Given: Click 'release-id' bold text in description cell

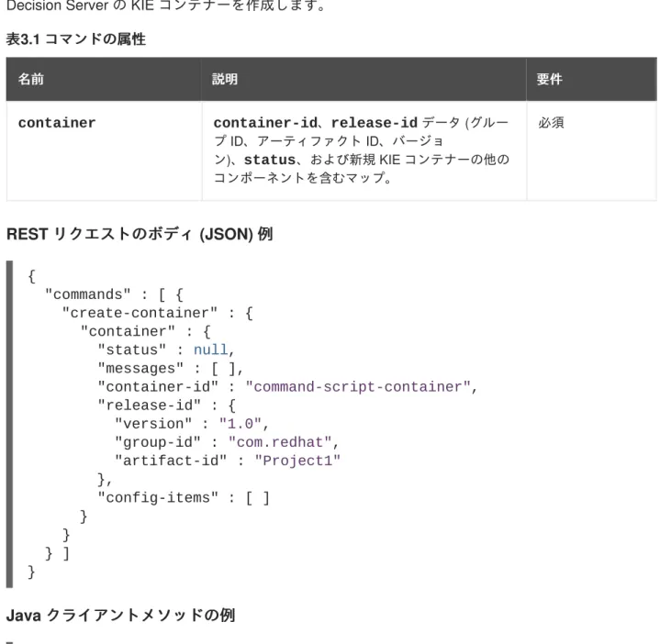Looking at the screenshot, I should 375,123.
